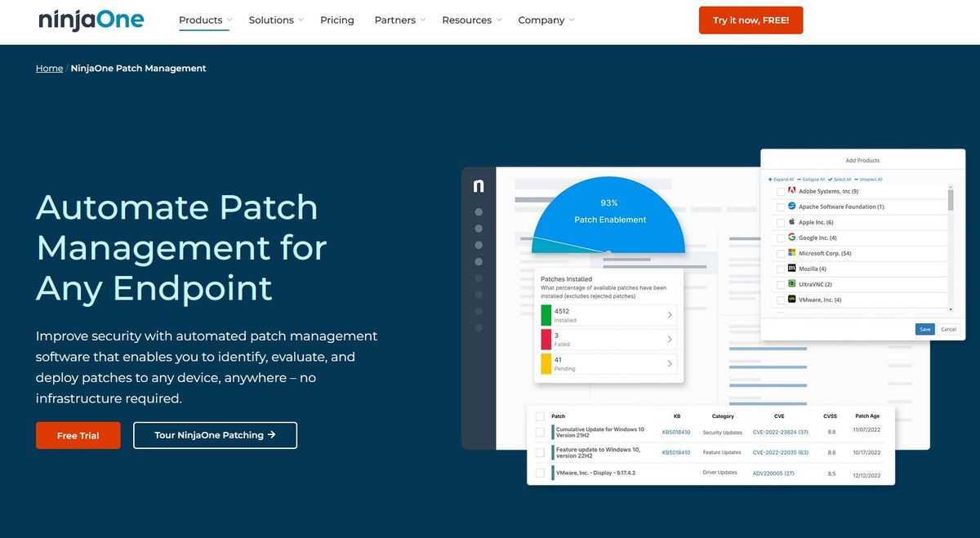980x538 pixels.
Task: Check the select-all checkbox in patch table header
Action: coord(540,416)
